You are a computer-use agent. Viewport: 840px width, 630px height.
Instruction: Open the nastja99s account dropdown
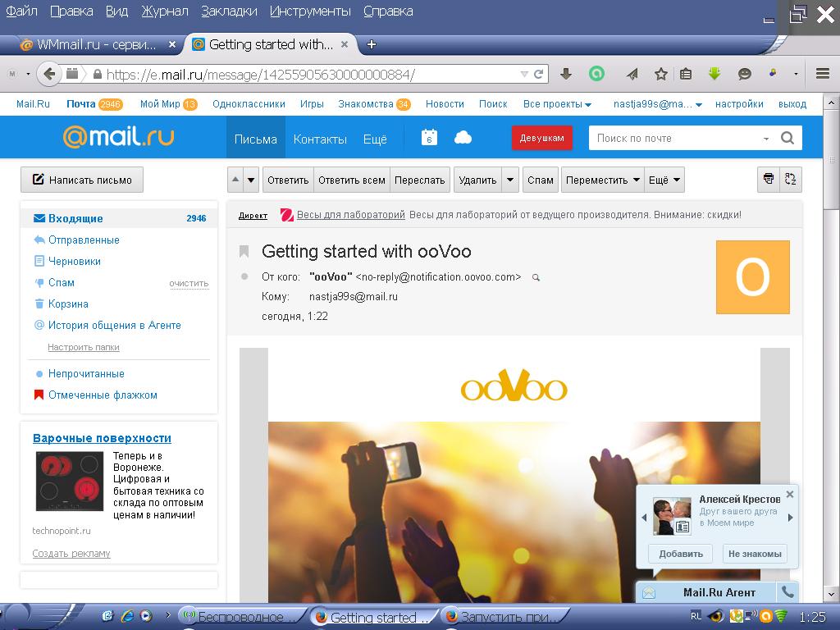[x=657, y=104]
